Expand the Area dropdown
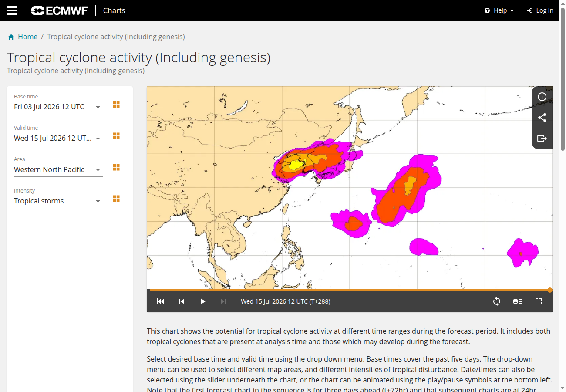Viewport: 566px width, 392px height. 58,169
